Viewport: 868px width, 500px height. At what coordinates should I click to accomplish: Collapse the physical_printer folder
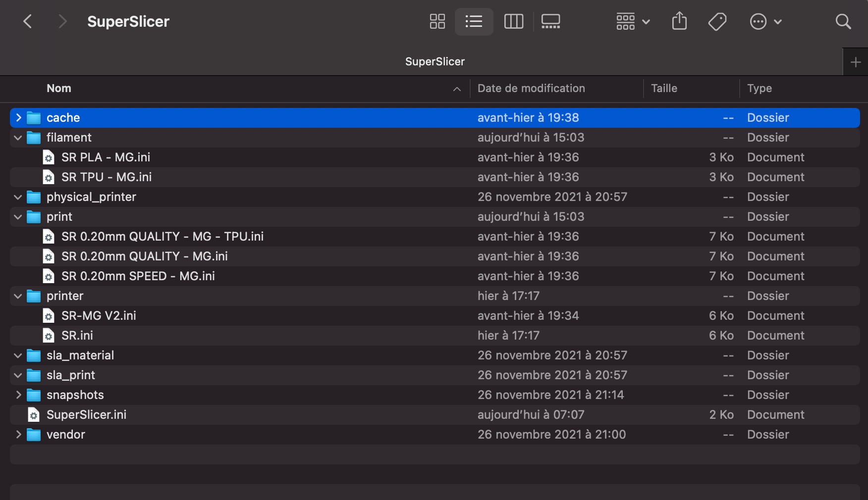pyautogui.click(x=18, y=197)
